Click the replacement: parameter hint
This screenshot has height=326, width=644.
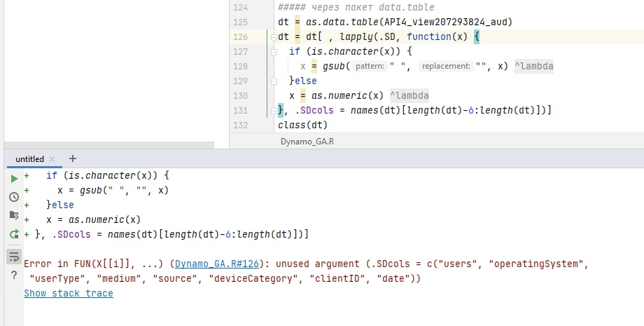(446, 66)
